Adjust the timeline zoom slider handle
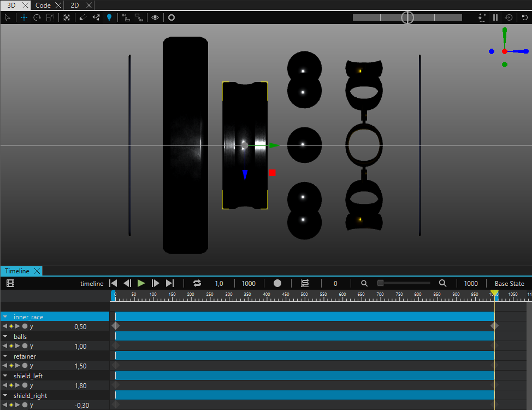 381,283
